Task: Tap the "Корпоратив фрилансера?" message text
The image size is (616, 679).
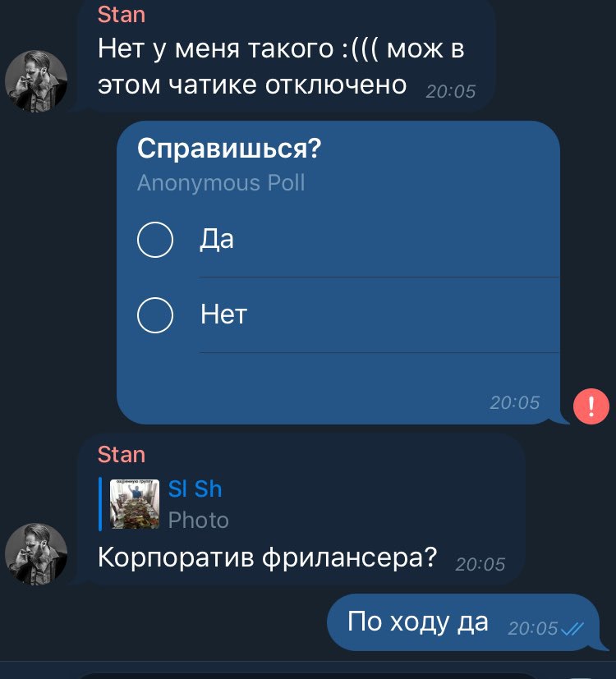Action: click(x=267, y=557)
